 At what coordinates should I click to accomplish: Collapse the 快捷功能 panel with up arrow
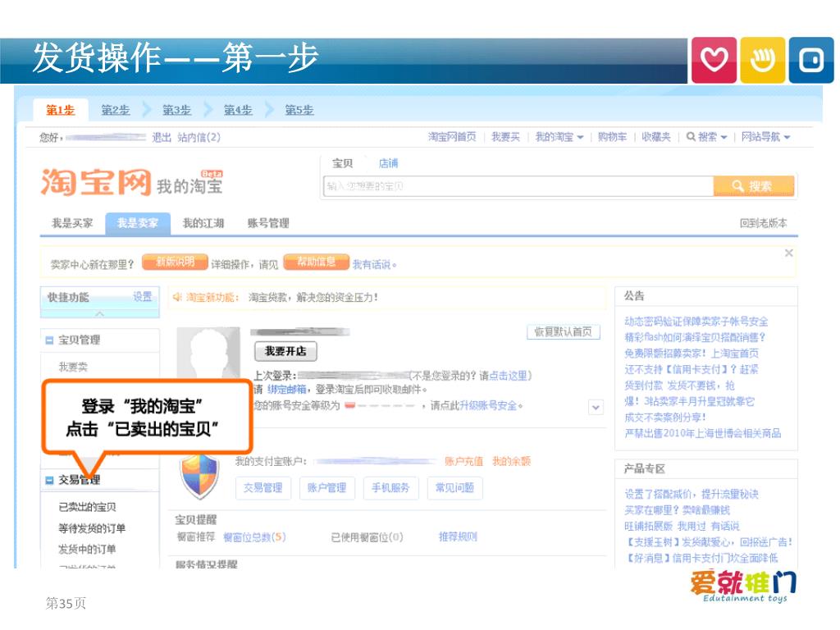tap(99, 313)
